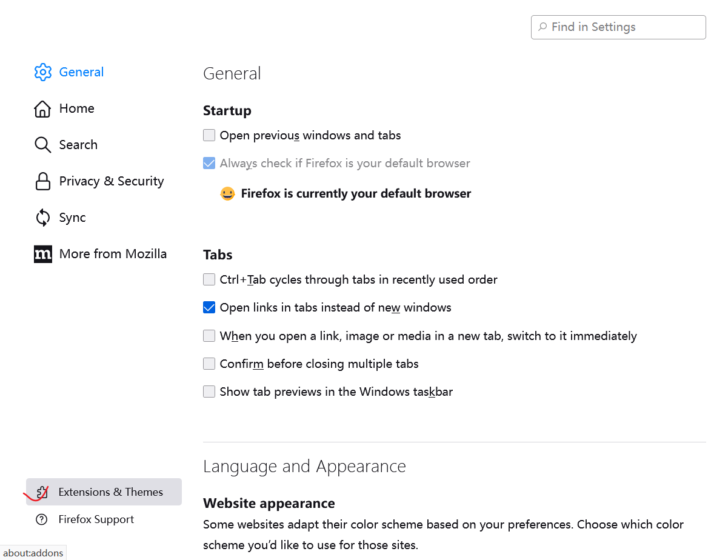
Task: Toggle Always check if Firefox is default browser
Action: point(209,163)
